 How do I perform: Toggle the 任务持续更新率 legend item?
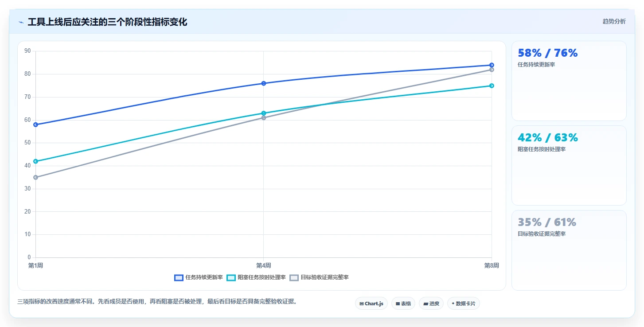(199, 277)
